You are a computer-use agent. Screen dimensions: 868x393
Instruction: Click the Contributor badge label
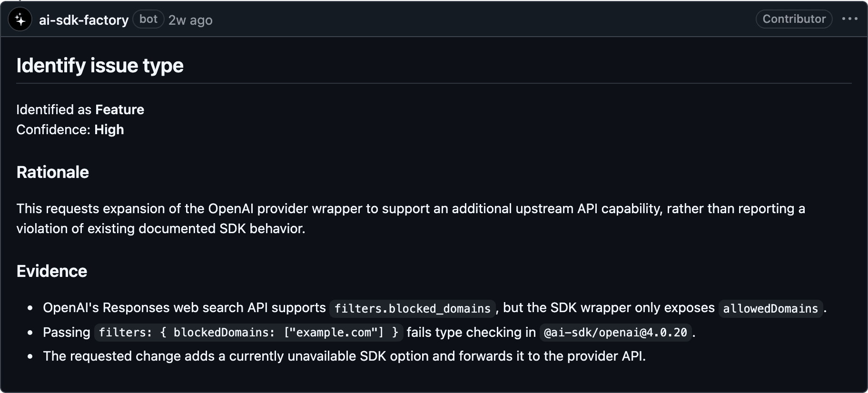tap(794, 19)
